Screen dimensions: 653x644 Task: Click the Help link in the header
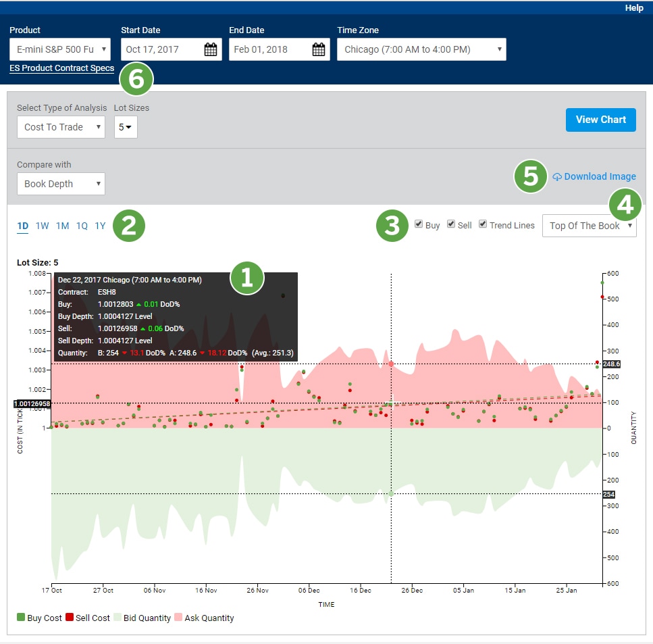point(634,8)
